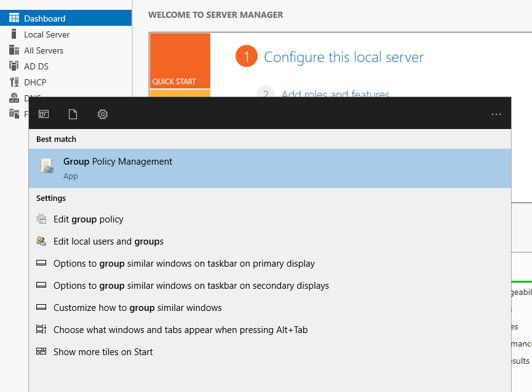Click the icon beside Customize how to group

coord(41,307)
